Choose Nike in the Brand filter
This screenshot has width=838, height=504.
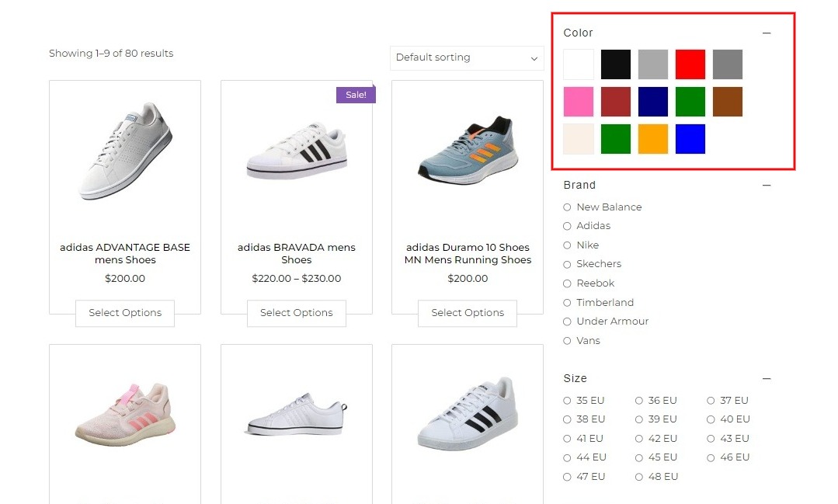click(567, 245)
